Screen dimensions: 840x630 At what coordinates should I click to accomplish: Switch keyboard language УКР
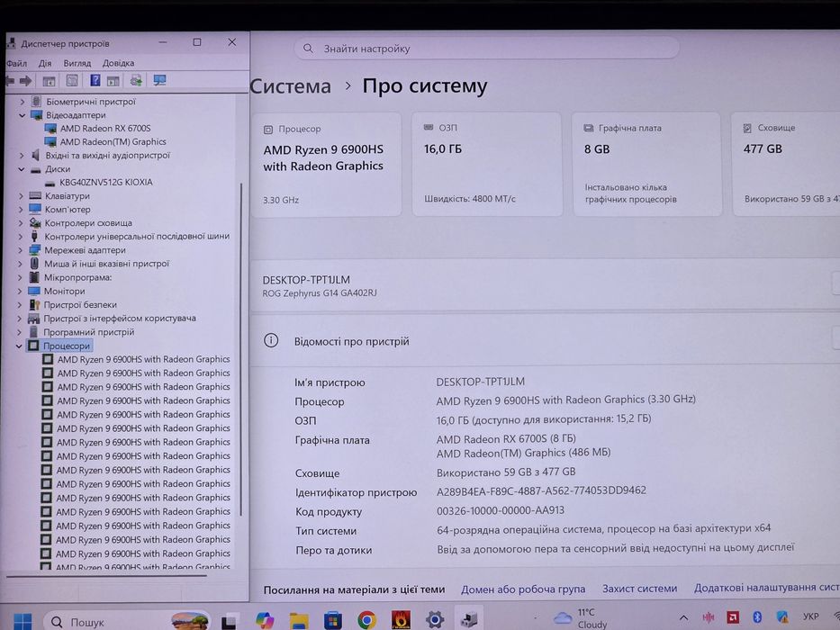point(810,616)
